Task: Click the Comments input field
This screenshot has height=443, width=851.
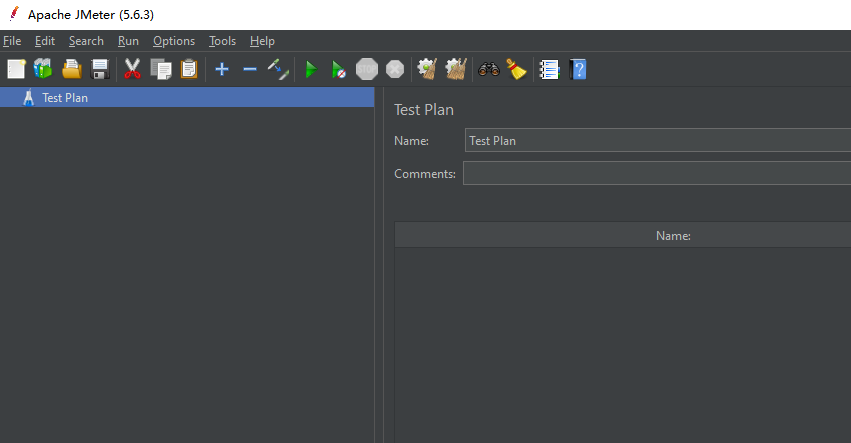Action: (x=657, y=173)
